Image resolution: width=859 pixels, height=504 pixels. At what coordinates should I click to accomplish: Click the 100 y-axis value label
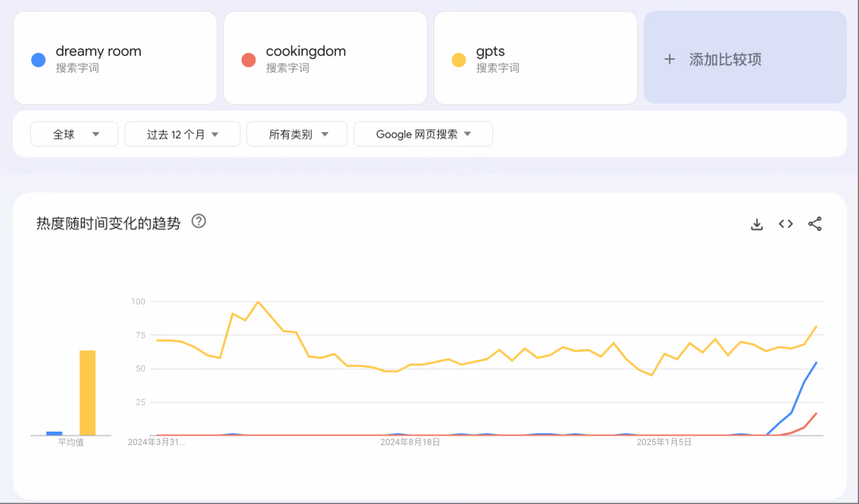tap(138, 301)
